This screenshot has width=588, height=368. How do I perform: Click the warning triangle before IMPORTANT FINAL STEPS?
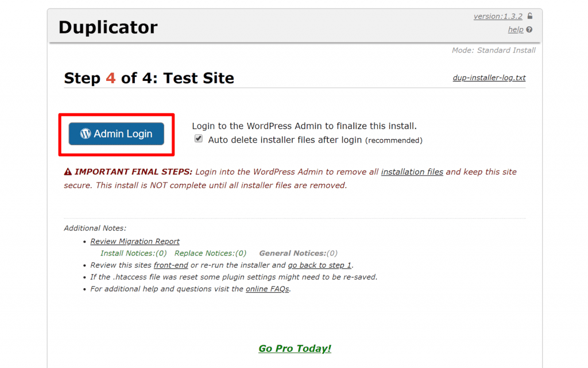(69, 172)
